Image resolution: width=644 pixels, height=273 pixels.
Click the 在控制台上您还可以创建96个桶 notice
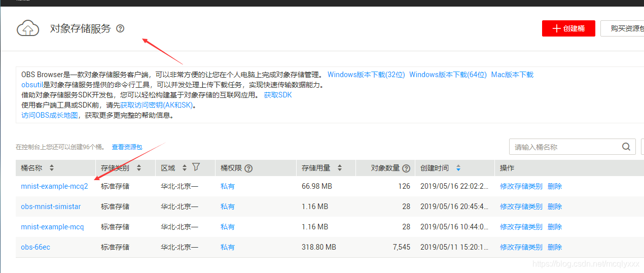click(x=60, y=147)
